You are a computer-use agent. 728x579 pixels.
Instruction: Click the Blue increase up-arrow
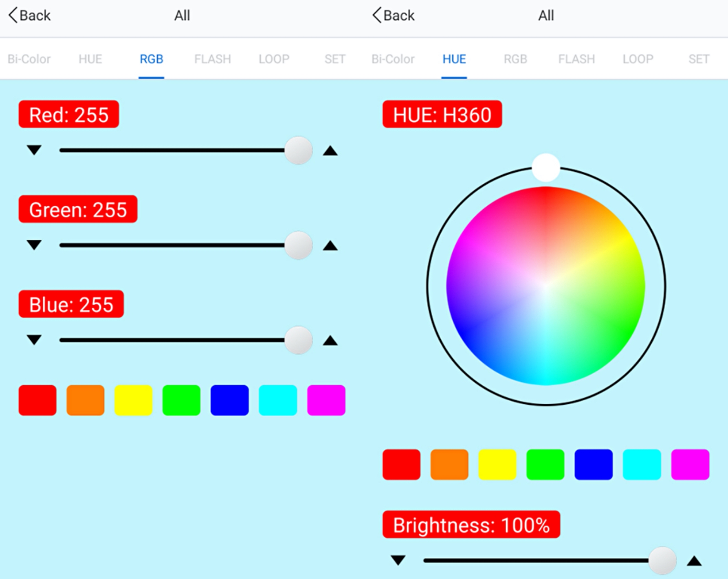[x=330, y=340]
